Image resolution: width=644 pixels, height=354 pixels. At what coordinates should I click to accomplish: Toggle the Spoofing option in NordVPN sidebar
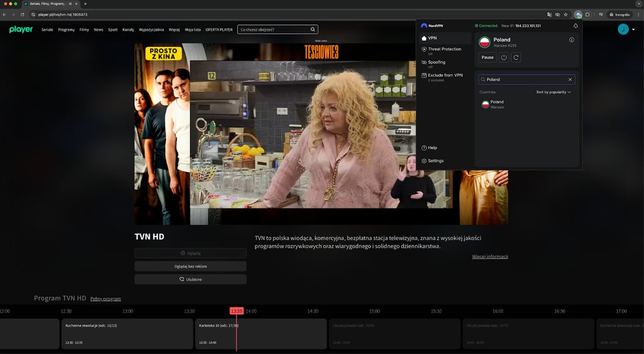[x=434, y=64]
